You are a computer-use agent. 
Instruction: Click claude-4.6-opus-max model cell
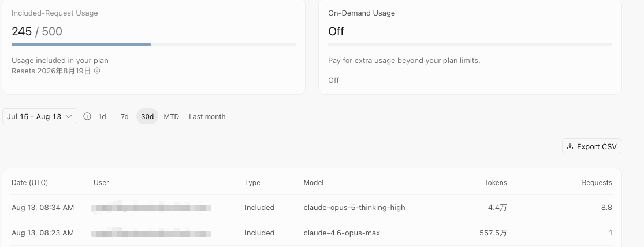(342, 233)
